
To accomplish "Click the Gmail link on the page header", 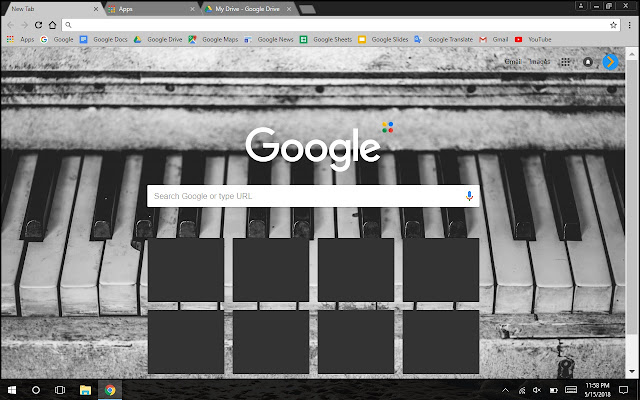I will [x=513, y=62].
